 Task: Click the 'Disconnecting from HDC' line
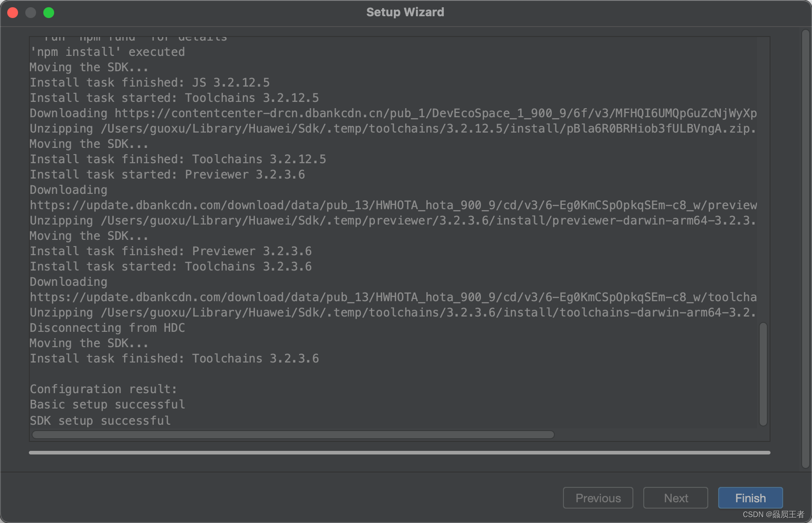[x=107, y=328]
